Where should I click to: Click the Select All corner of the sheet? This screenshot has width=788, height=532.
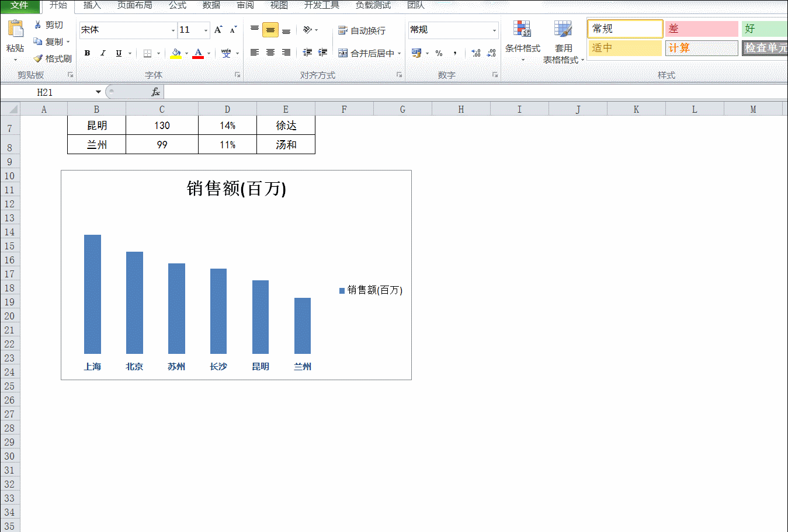pos(10,109)
